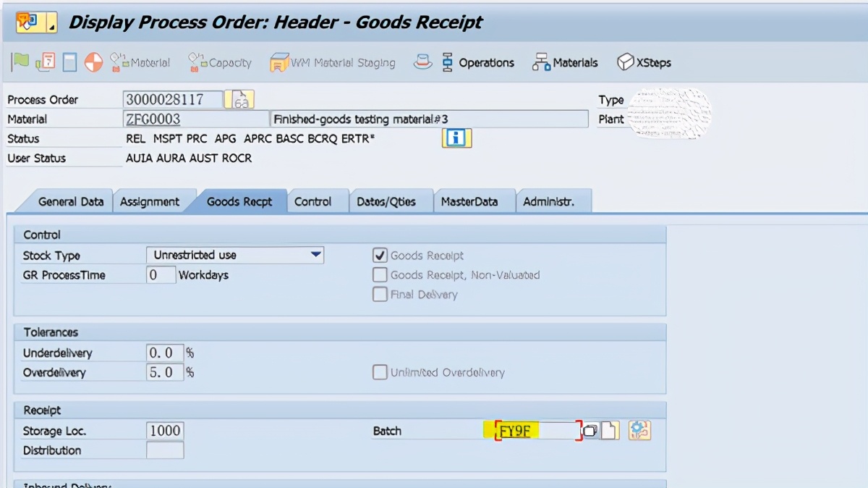Click the blue information icon next to Status
The image size is (868, 488).
(x=456, y=138)
